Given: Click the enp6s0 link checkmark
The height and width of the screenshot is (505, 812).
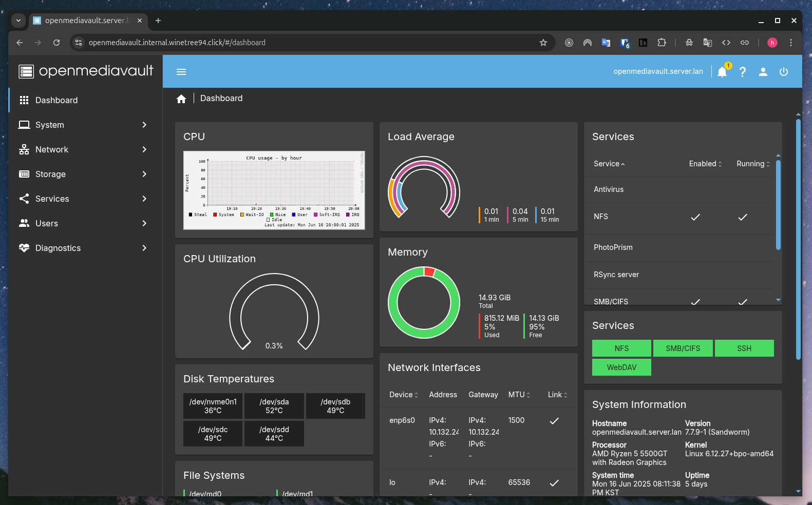Looking at the screenshot, I should [x=554, y=421].
